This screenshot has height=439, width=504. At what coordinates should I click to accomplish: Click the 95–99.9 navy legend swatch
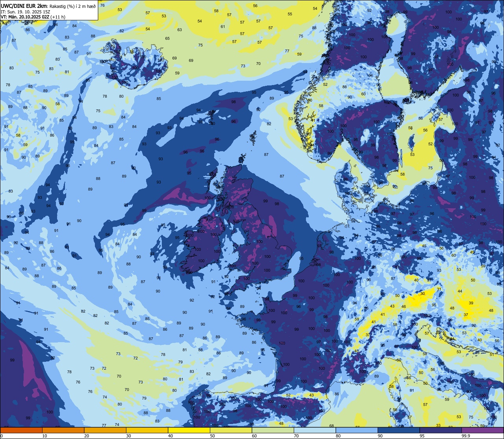tap(441, 430)
